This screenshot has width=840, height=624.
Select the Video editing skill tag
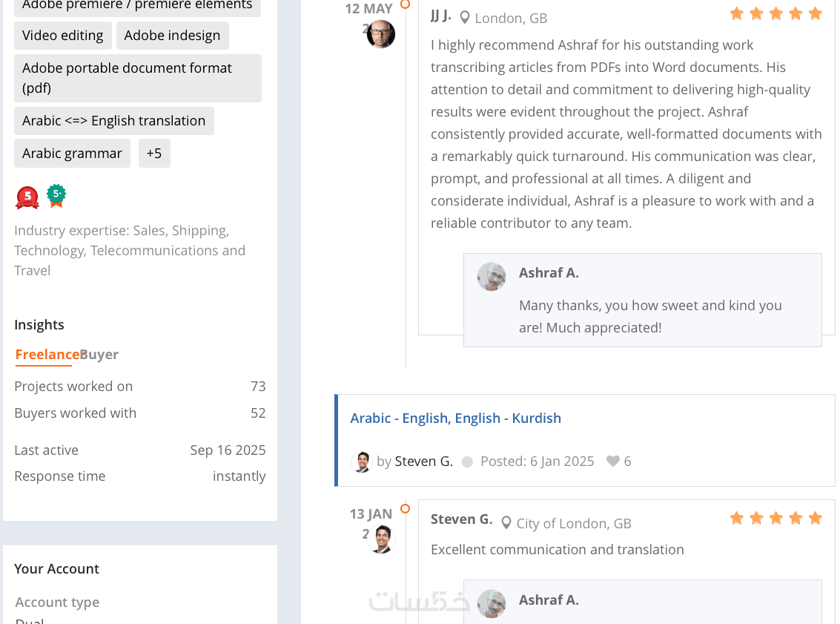pos(63,36)
